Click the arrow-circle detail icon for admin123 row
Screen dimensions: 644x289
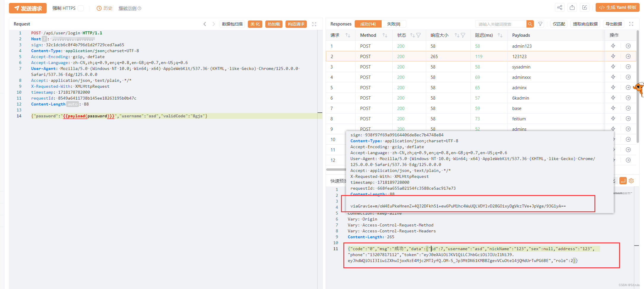coord(628,46)
